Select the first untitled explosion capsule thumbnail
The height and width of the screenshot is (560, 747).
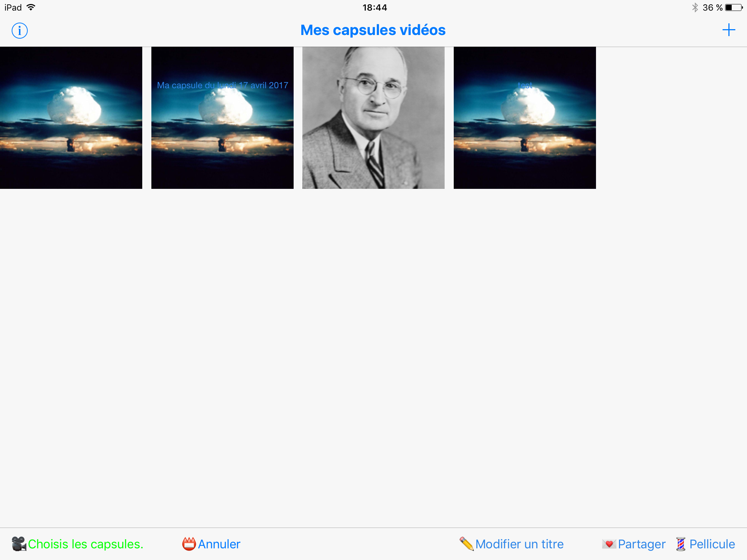tap(71, 118)
